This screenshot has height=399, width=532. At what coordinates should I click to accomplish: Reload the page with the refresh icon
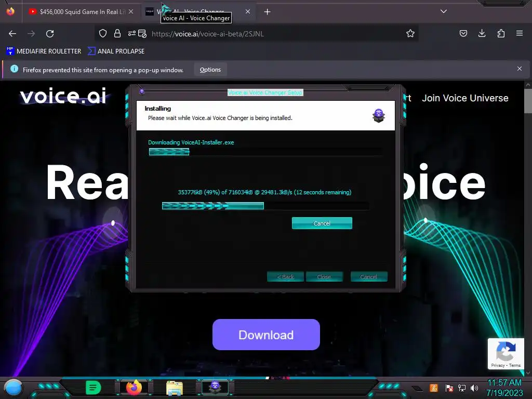point(50,34)
